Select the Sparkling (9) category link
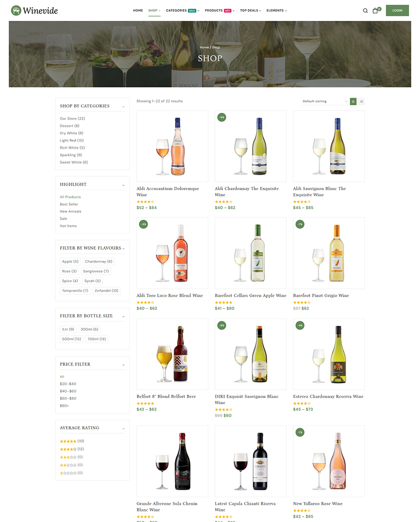This screenshot has width=420, height=522. coord(71,155)
